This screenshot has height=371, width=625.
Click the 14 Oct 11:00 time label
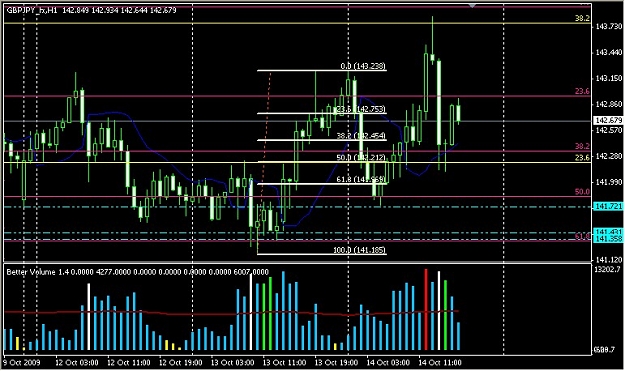point(440,363)
